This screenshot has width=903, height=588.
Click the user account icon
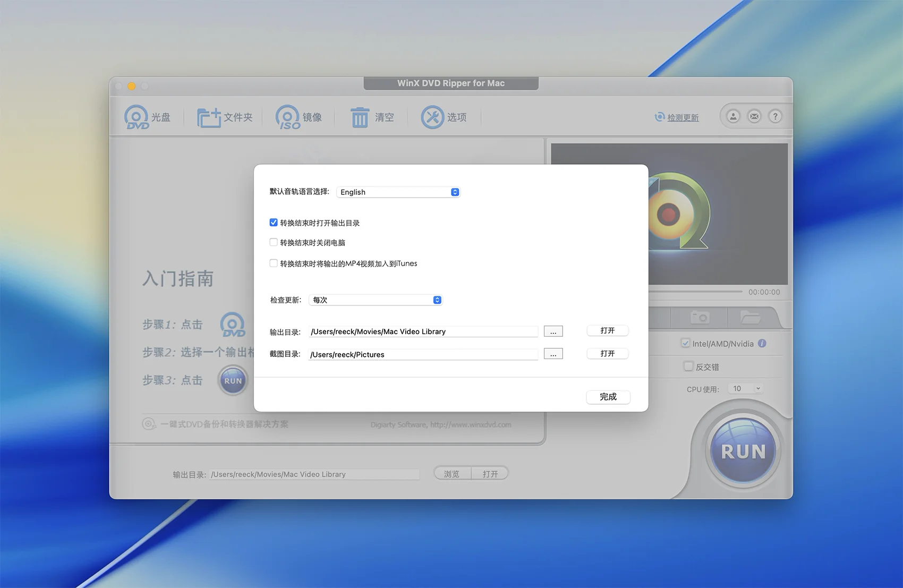733,116
